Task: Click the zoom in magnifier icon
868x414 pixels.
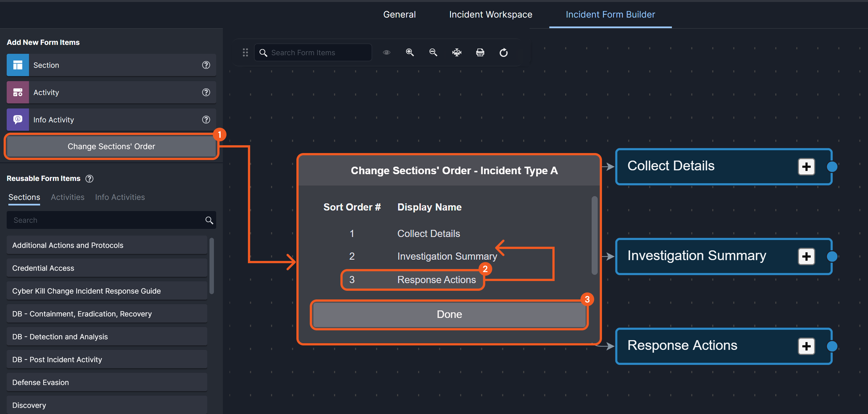Action: [410, 53]
